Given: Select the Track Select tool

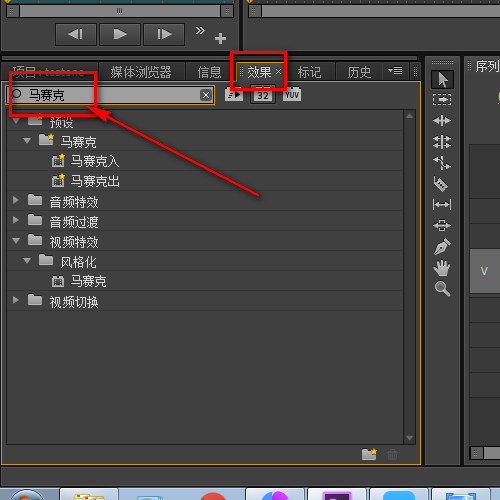Looking at the screenshot, I should point(442,99).
